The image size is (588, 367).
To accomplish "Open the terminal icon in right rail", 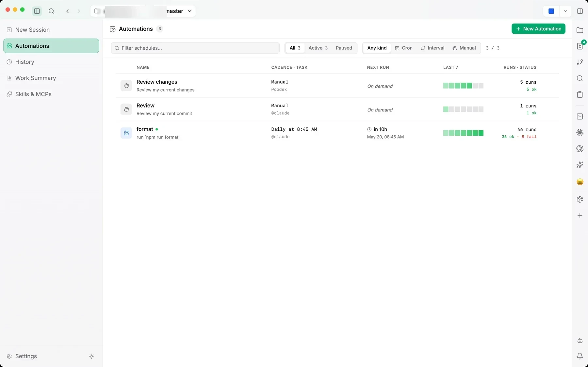I will pos(580,116).
